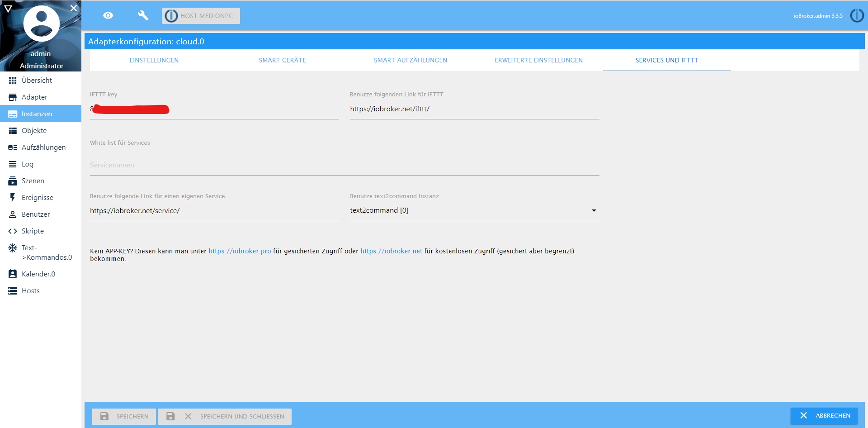Toggle the eye visibility icon in header
The image size is (868, 428).
pos(108,15)
